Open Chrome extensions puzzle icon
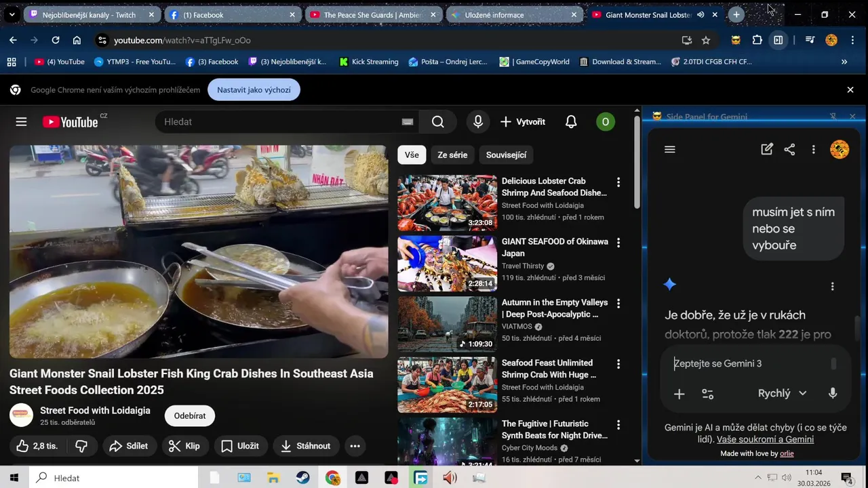This screenshot has width=868, height=488. [757, 40]
